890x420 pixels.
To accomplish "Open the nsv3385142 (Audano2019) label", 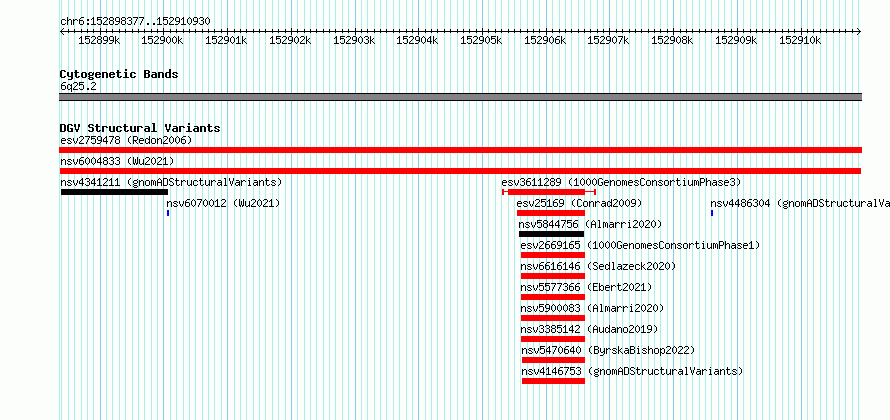I will (x=589, y=329).
